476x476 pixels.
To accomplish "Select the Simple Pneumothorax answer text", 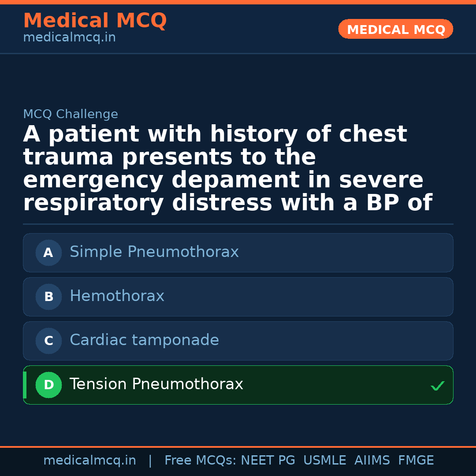I will [x=154, y=252].
